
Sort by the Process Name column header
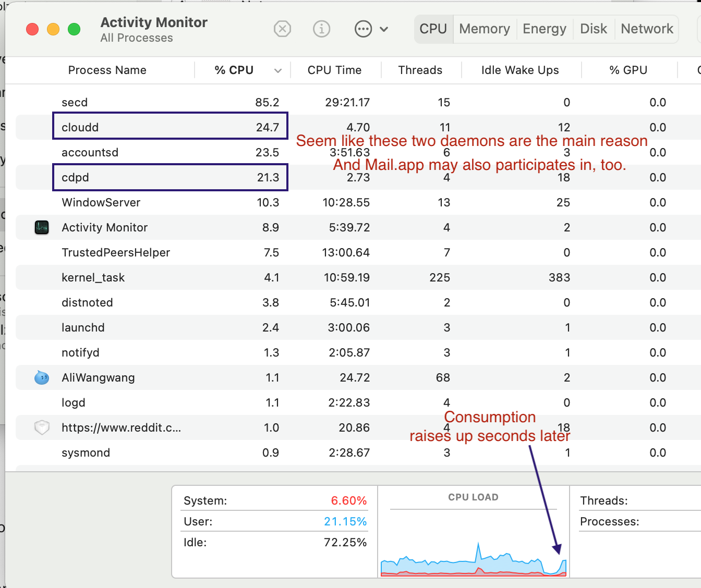pos(107,70)
